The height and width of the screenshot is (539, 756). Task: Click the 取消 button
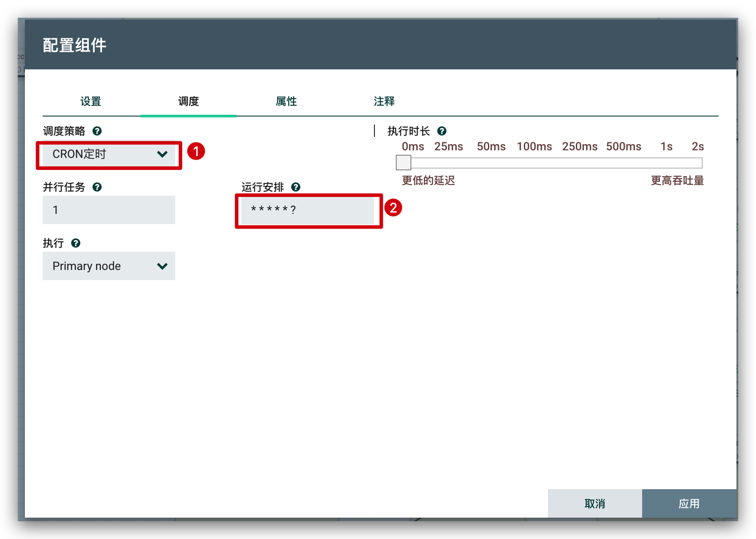pyautogui.click(x=595, y=503)
